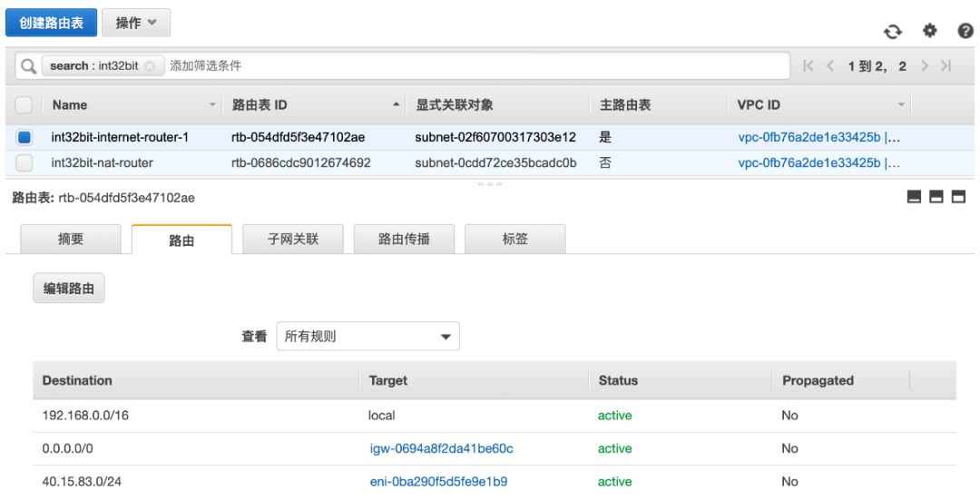Select the 路由 tab
This screenshot has height=500, width=980.
click(x=181, y=240)
